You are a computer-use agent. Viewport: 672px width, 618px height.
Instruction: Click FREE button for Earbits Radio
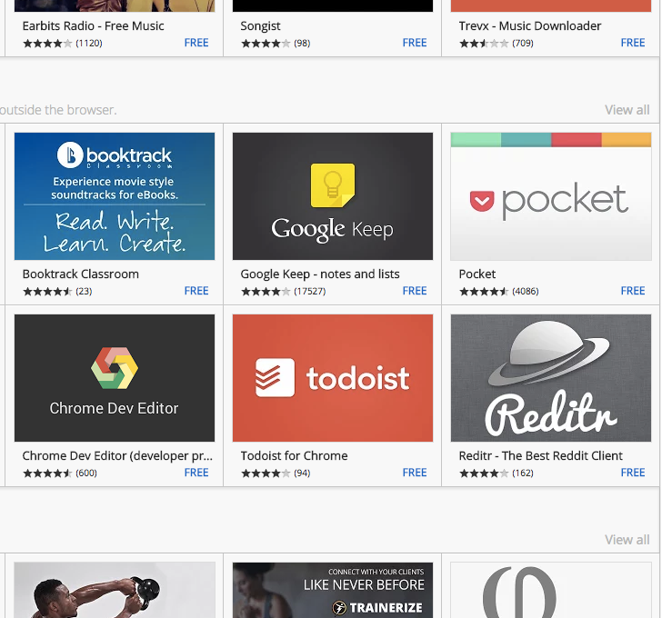(196, 43)
